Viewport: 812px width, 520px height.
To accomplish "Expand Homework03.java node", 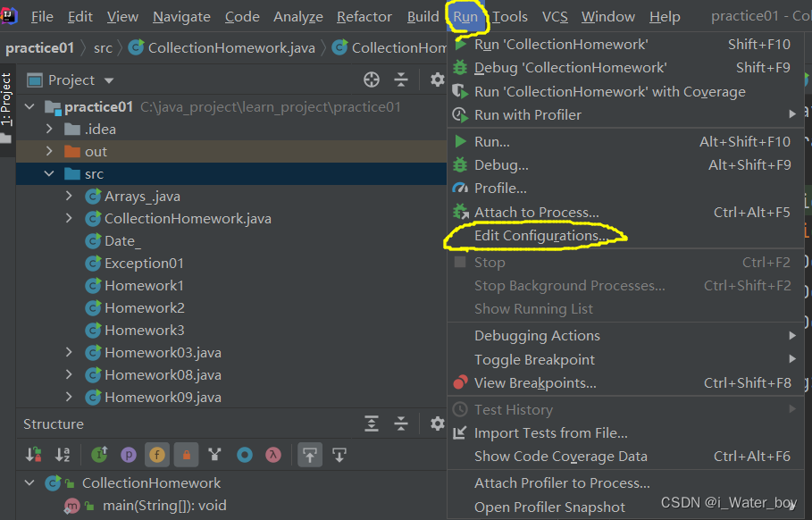I will (x=69, y=352).
